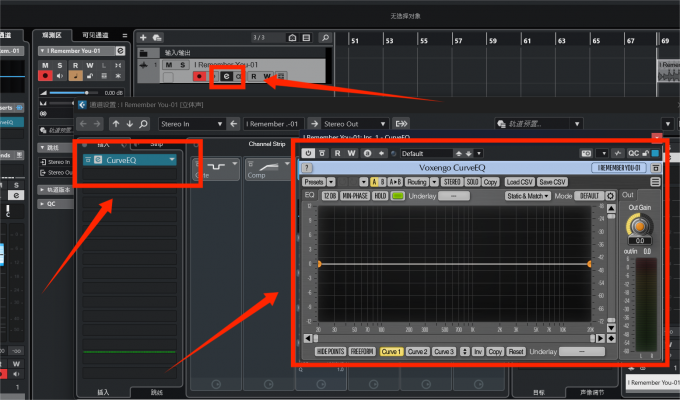Open track presets dropdown in channel settings
680x400 pixels.
click(577, 124)
